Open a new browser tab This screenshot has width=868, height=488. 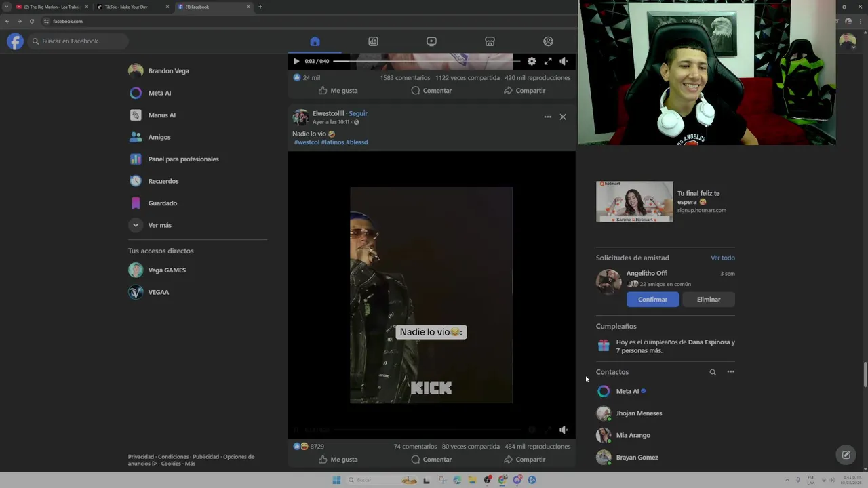pos(260,7)
